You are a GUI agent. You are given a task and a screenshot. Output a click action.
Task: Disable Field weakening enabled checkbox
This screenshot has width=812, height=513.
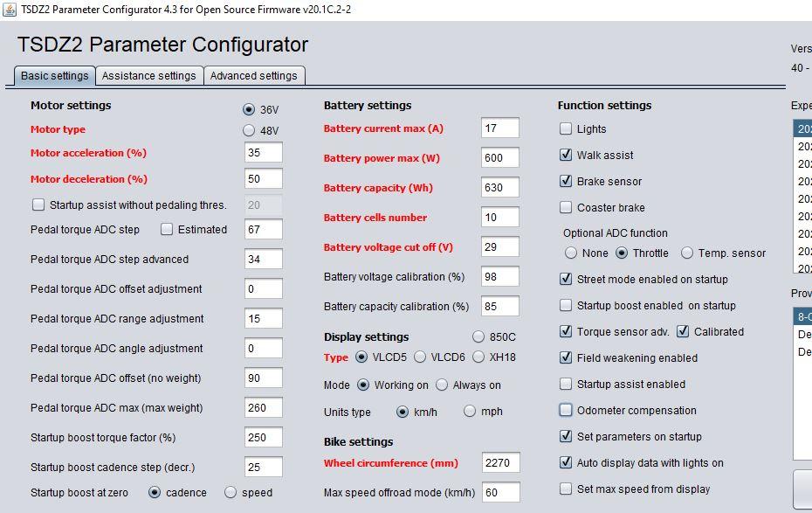click(566, 358)
